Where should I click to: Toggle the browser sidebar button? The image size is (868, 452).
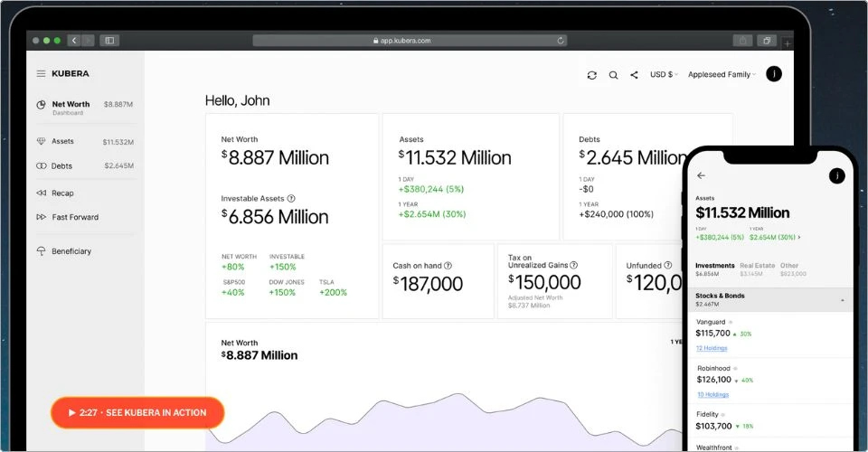pos(109,41)
